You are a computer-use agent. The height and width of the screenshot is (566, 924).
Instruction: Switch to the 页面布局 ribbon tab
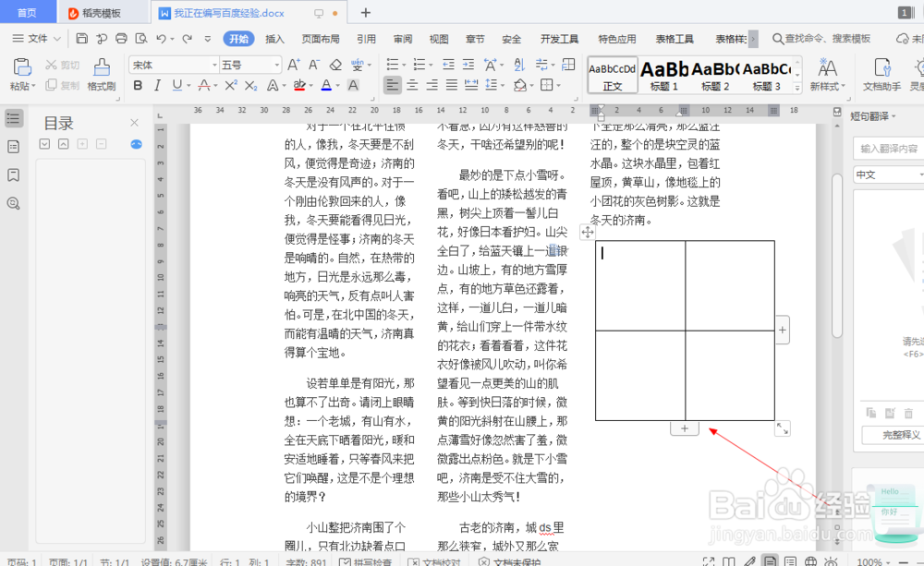321,39
